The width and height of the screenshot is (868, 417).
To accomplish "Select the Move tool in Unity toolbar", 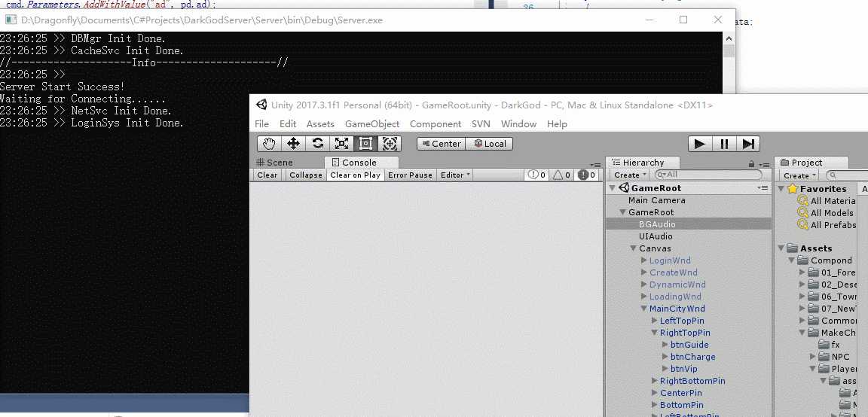I will [x=293, y=144].
